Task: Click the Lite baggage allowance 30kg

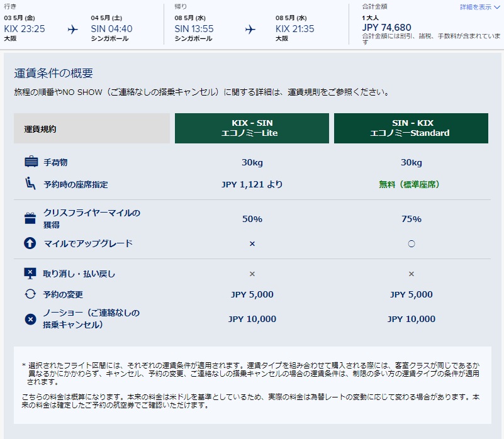Action: click(x=252, y=162)
